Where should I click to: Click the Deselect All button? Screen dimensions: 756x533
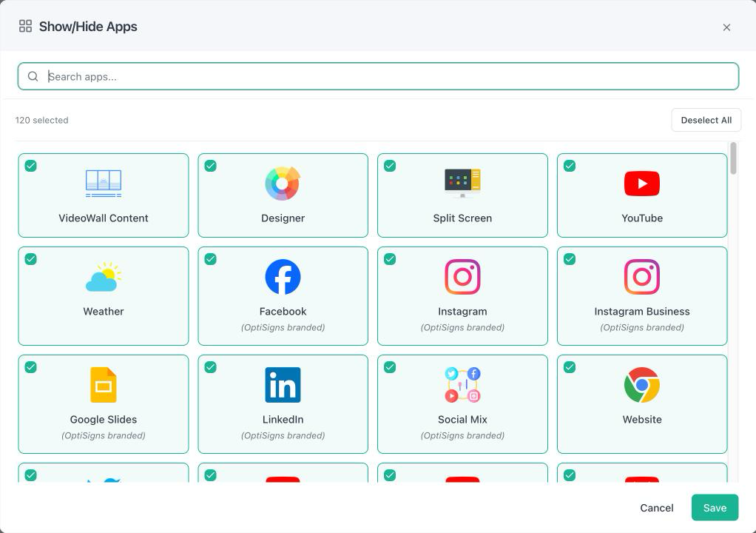pyautogui.click(x=706, y=120)
